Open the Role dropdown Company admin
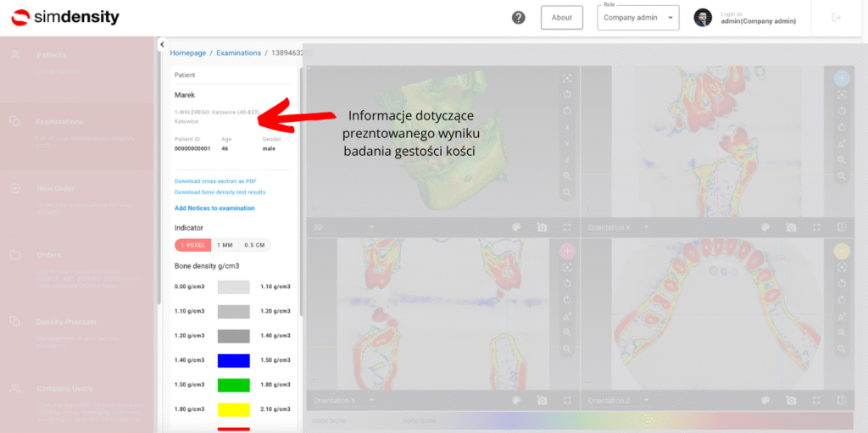This screenshot has width=868, height=433. point(637,18)
